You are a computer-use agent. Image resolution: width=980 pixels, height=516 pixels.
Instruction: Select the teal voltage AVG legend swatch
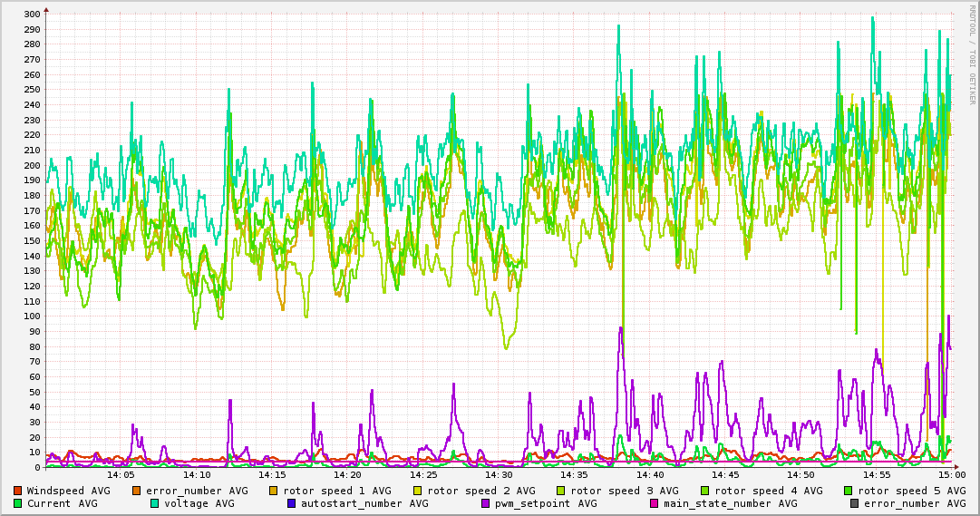click(155, 503)
